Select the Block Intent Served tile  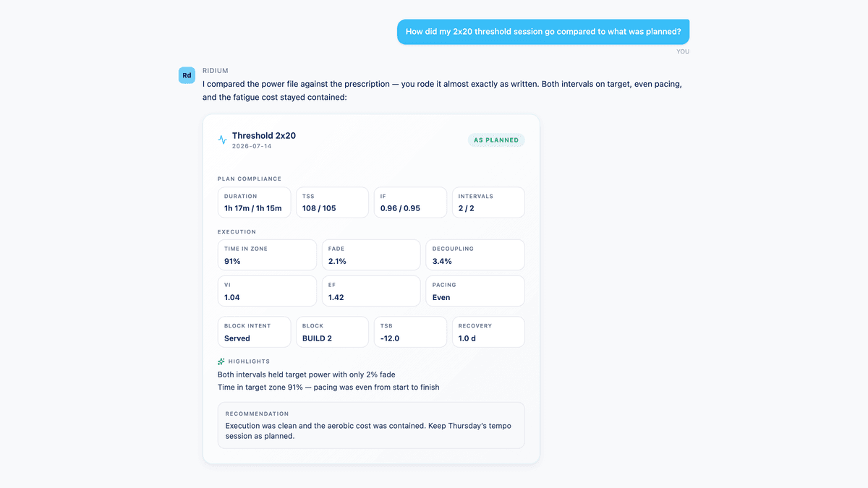point(254,332)
